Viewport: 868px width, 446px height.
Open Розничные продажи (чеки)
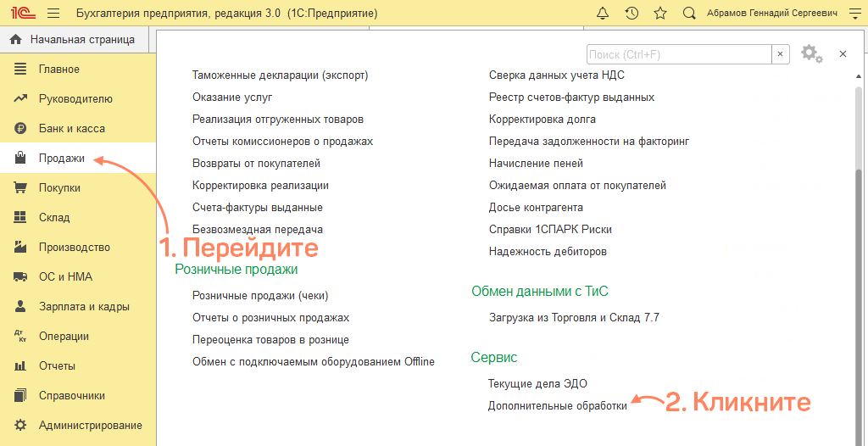pyautogui.click(x=260, y=296)
